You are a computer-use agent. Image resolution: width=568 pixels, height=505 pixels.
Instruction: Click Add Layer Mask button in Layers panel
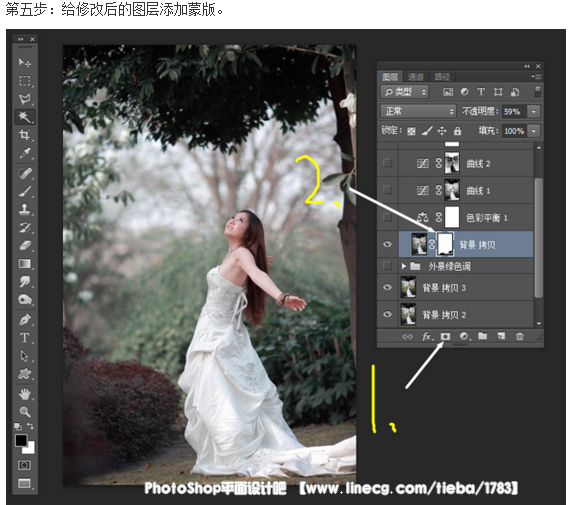click(x=445, y=337)
